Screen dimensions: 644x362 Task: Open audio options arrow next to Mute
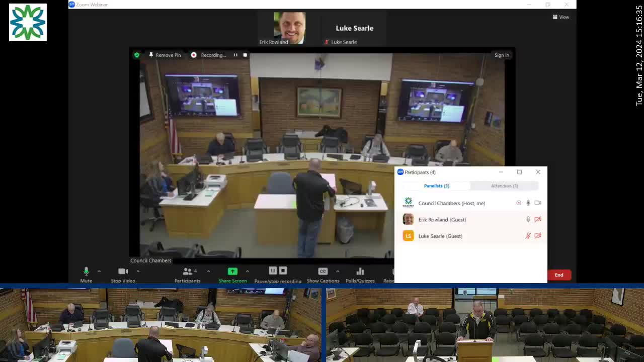point(99,271)
